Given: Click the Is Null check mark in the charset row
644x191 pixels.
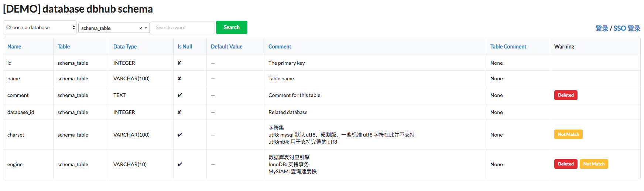Looking at the screenshot, I should [x=180, y=135].
